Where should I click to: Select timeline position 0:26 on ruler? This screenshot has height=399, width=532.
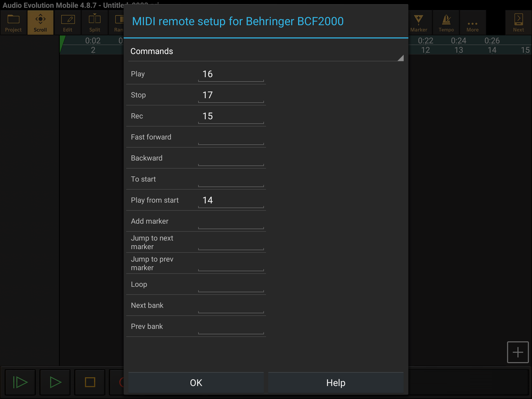pyautogui.click(x=492, y=41)
